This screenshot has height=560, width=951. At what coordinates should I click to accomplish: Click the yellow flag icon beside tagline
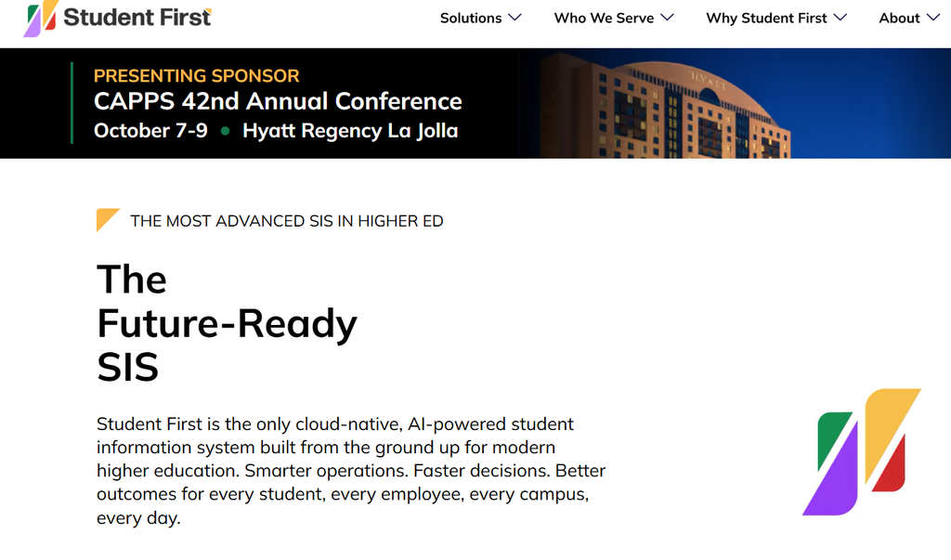[108, 219]
